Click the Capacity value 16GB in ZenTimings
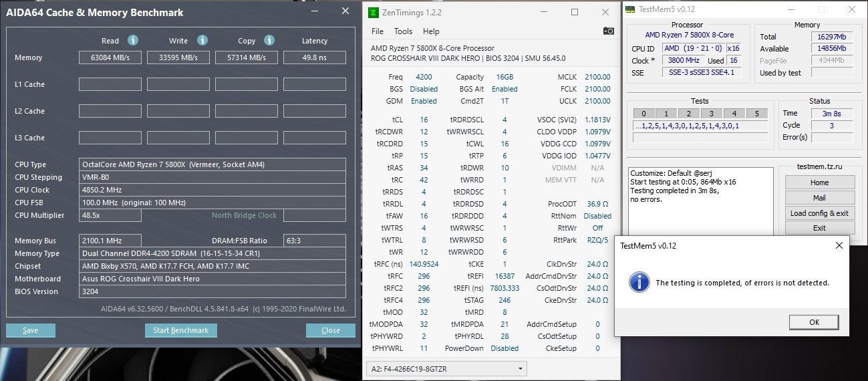The height and width of the screenshot is (381, 868). (504, 77)
